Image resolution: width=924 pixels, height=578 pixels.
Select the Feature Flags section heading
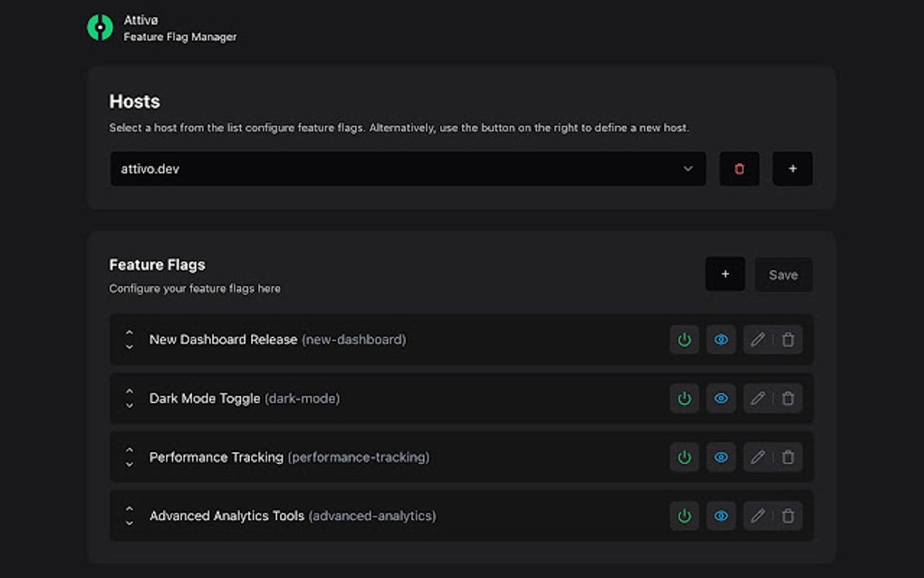(x=157, y=265)
